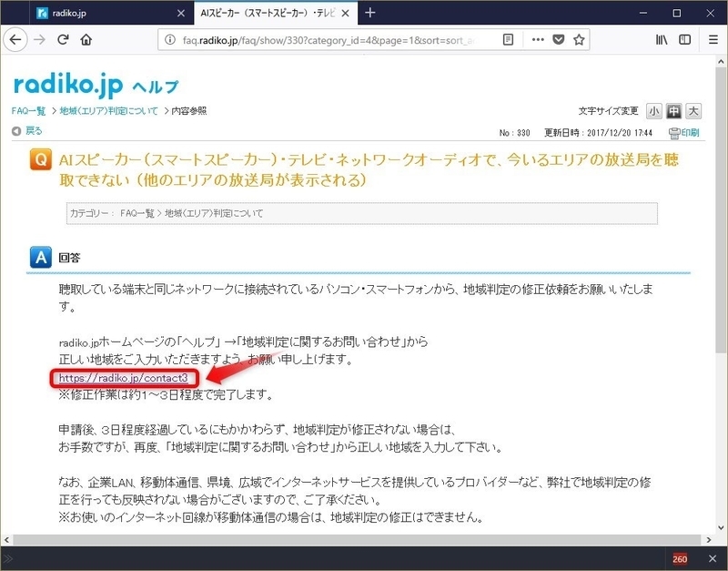Screen dimensions: 728x571
Task: Click the scroll-down arrow of vertical scrollbar
Action: (721, 528)
